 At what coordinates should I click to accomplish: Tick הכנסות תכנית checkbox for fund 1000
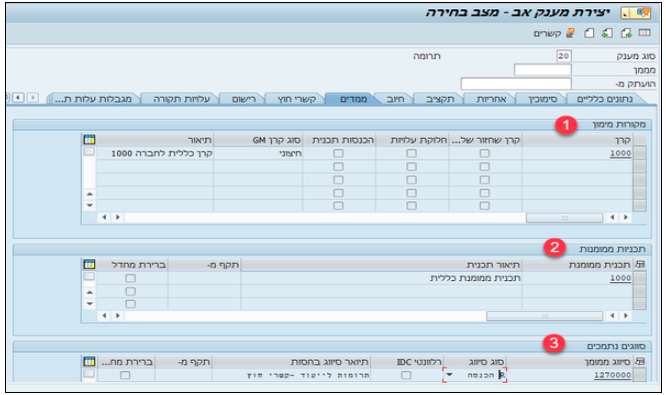pyautogui.click(x=338, y=153)
